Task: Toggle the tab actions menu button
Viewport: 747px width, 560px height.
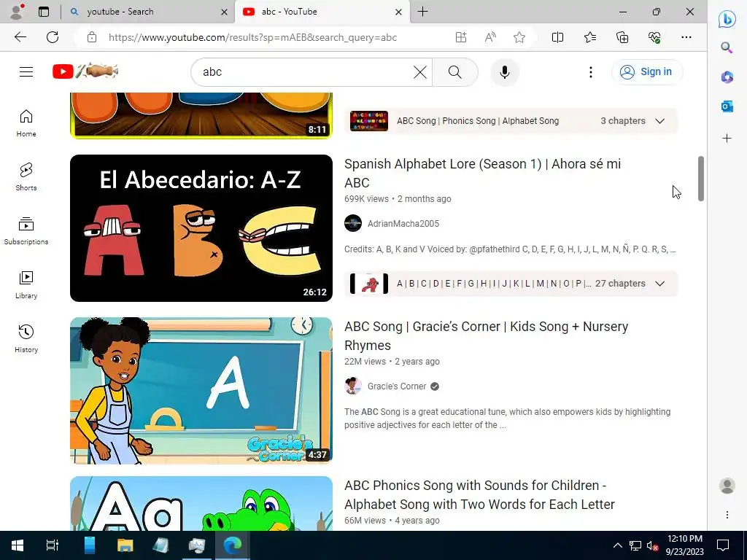Action: point(44,12)
